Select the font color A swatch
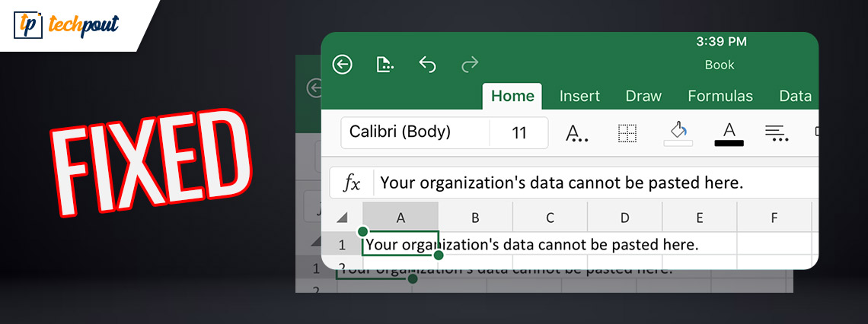 [x=729, y=135]
